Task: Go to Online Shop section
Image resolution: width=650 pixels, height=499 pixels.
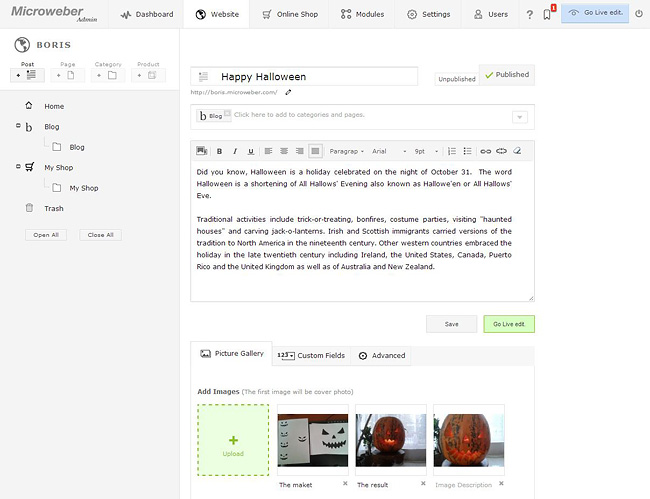Action: click(290, 15)
